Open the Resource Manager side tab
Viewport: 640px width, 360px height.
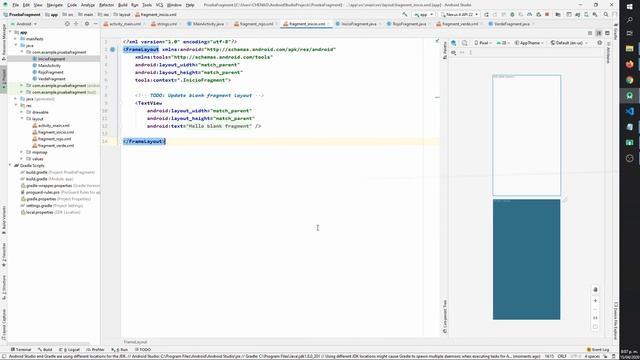pos(4,42)
